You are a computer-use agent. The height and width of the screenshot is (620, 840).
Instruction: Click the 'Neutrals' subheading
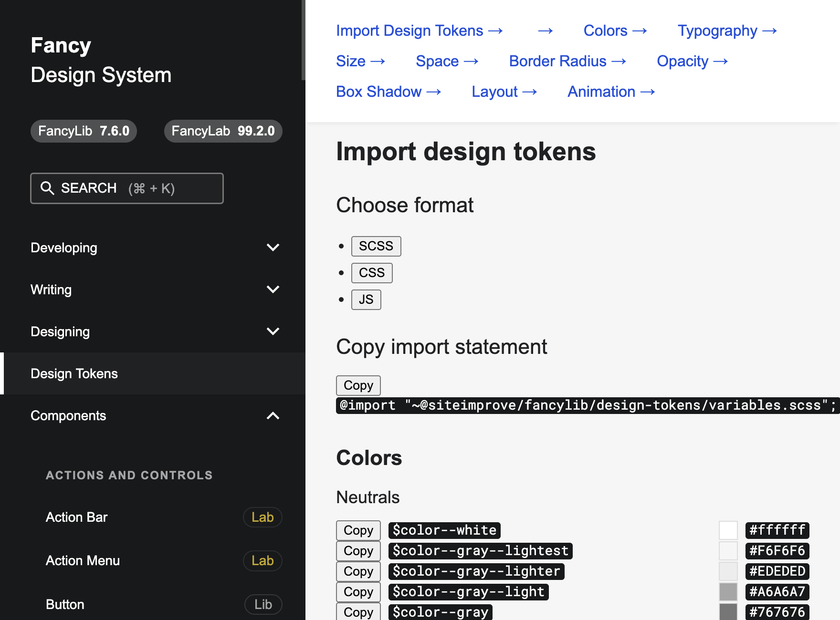(x=367, y=497)
